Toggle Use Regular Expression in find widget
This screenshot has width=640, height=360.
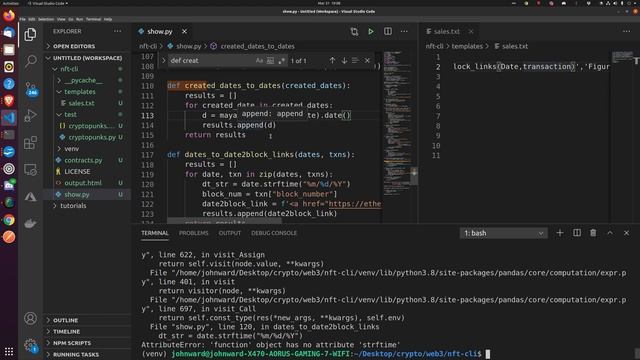281,60
